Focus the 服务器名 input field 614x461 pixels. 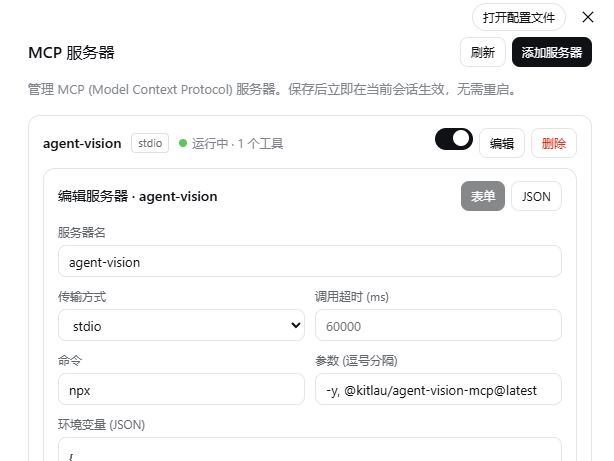click(x=310, y=261)
